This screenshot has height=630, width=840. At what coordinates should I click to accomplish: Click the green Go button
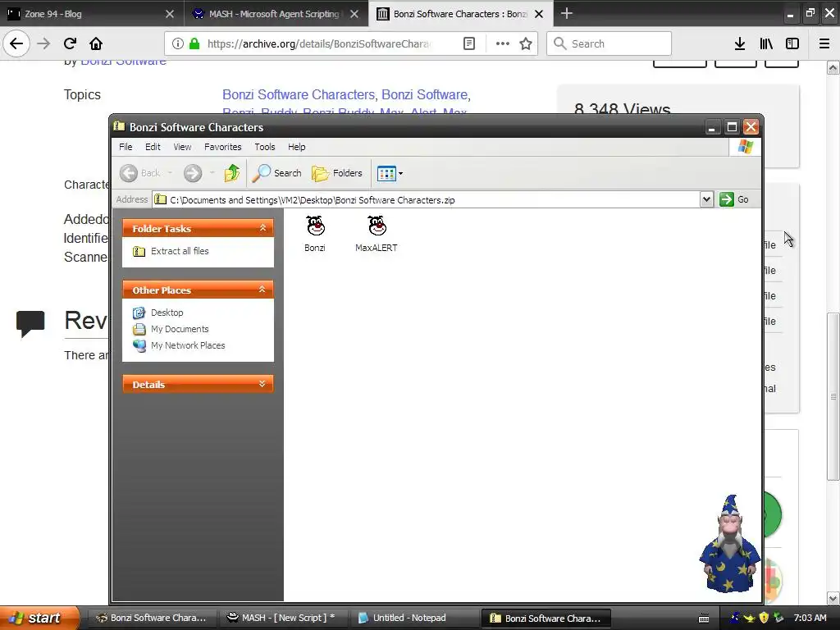[734, 199]
